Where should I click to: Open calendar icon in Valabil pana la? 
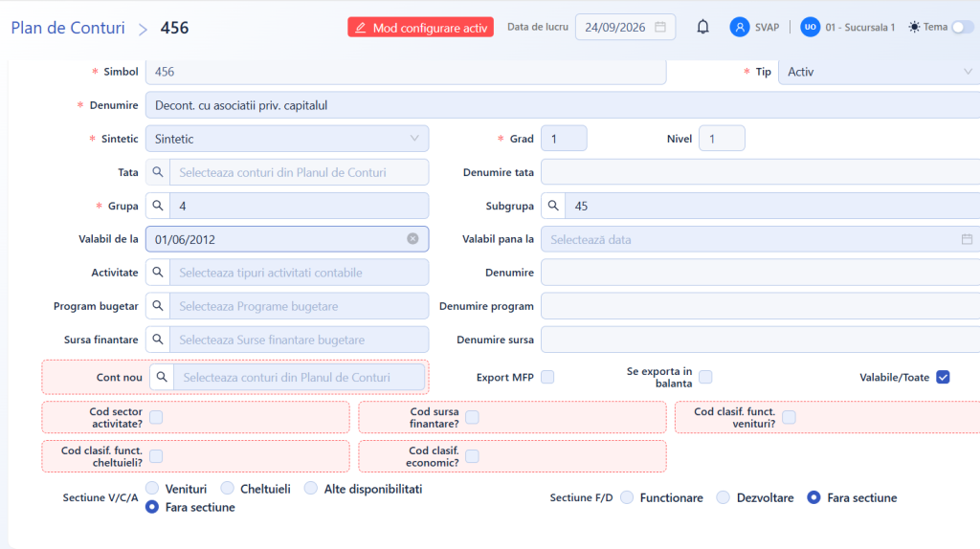click(x=967, y=239)
